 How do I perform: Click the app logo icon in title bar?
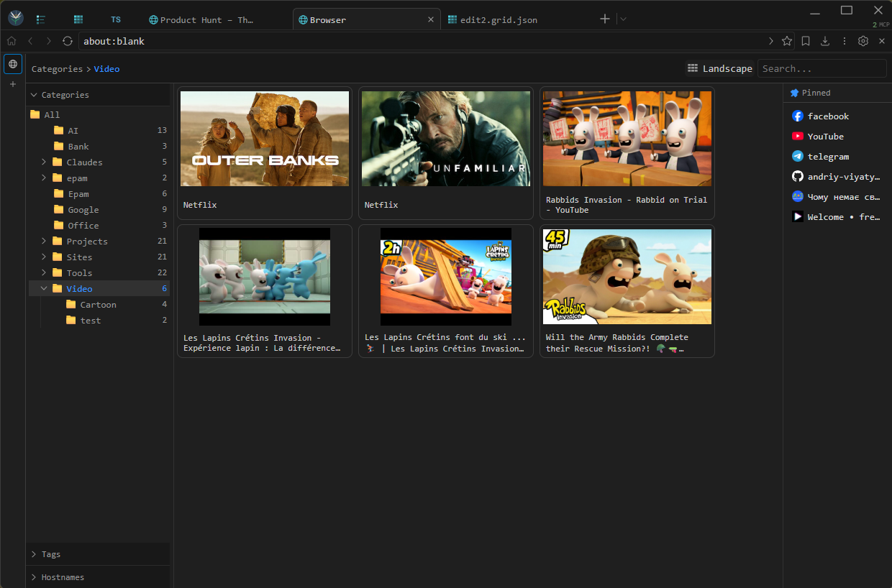pos(16,19)
